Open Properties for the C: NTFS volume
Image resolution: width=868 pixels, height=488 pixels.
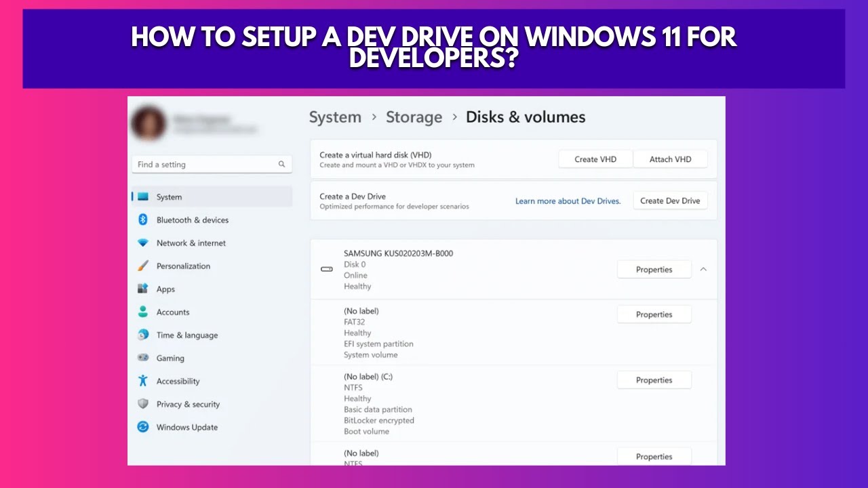pos(654,380)
